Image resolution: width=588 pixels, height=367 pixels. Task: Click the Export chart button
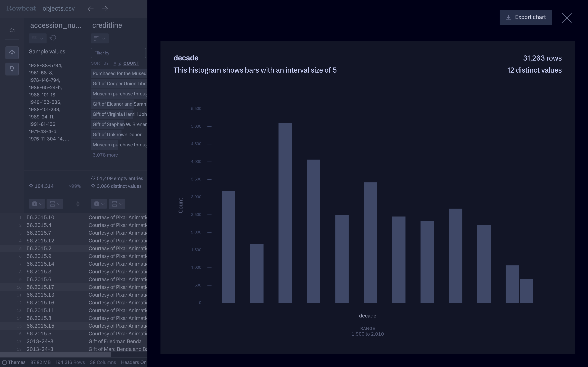(x=525, y=18)
